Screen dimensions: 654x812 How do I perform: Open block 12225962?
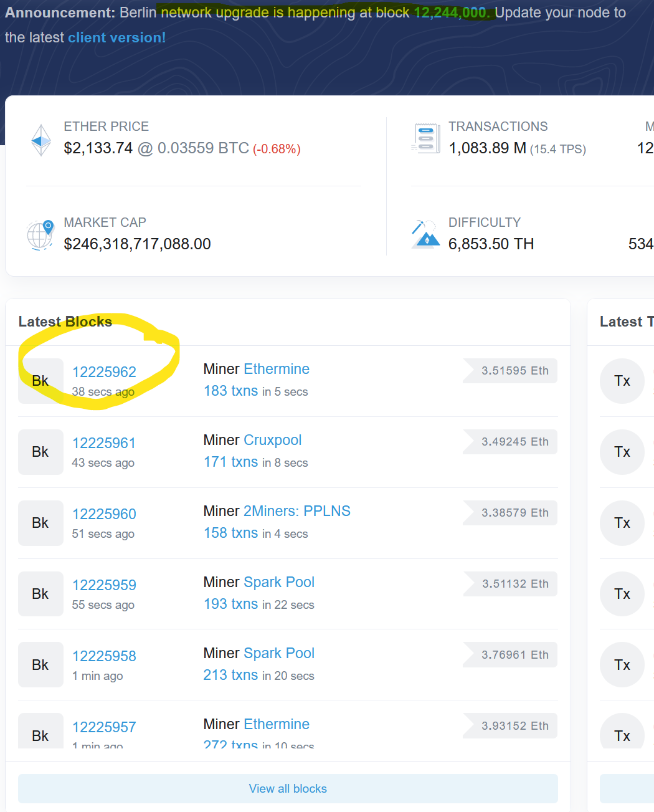coord(104,372)
